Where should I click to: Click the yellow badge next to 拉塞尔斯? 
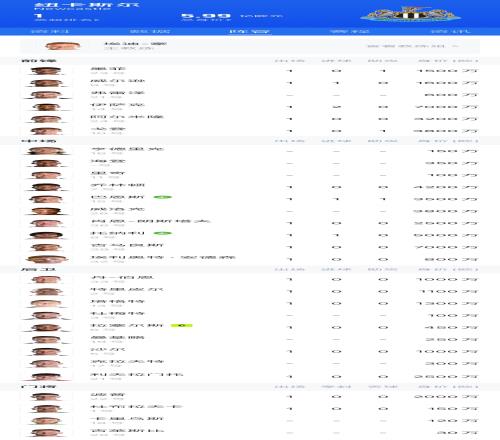[181, 325]
